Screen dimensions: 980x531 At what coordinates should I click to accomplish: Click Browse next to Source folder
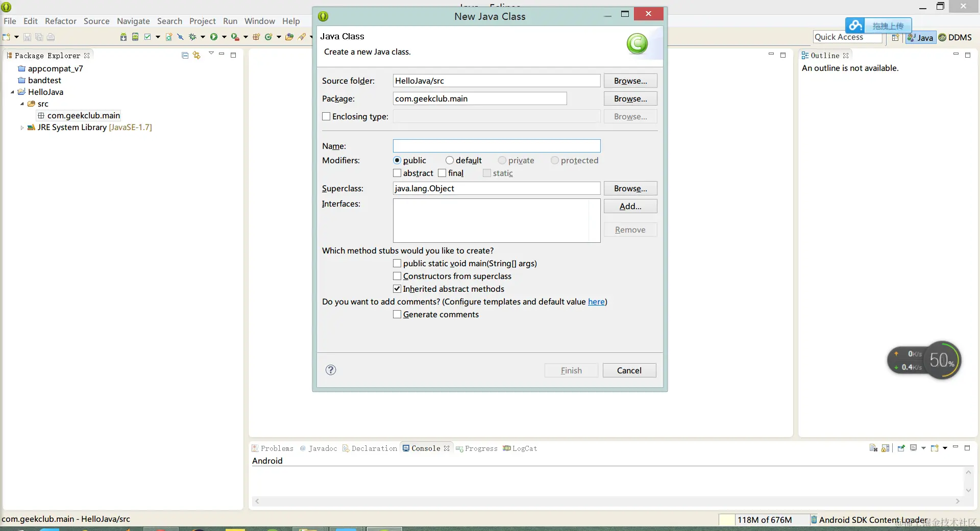click(x=630, y=81)
